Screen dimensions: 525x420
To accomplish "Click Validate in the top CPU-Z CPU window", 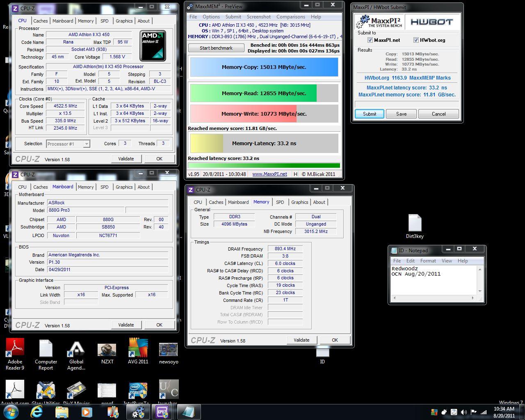I will pyautogui.click(x=126, y=159).
